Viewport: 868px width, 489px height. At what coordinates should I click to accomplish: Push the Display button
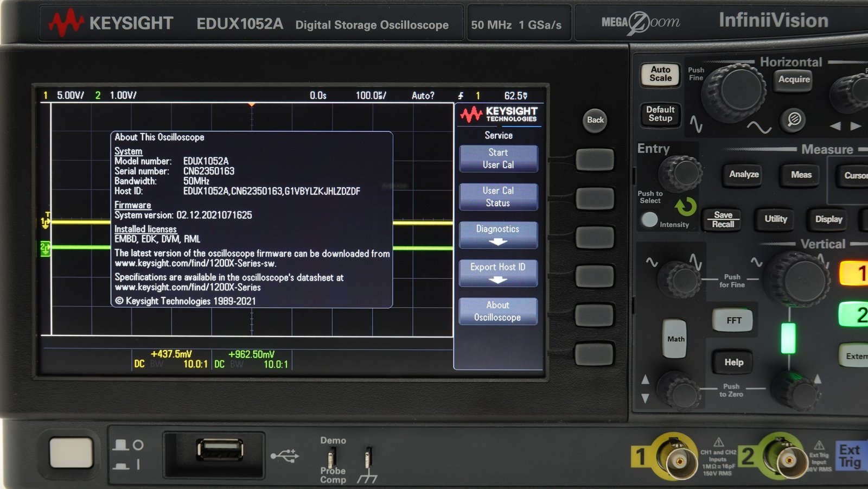[x=828, y=219]
